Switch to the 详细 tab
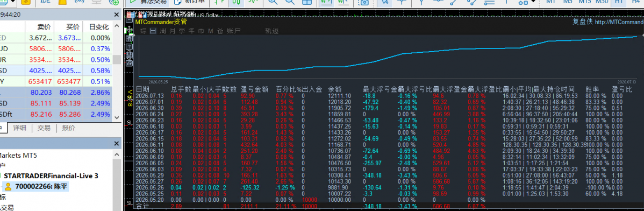 click(x=20, y=128)
